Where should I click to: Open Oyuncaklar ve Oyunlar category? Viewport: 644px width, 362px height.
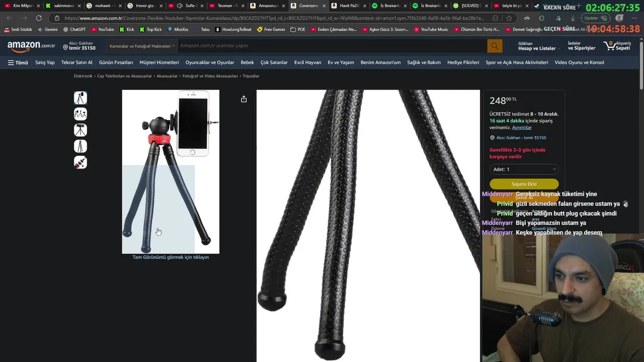(x=210, y=63)
